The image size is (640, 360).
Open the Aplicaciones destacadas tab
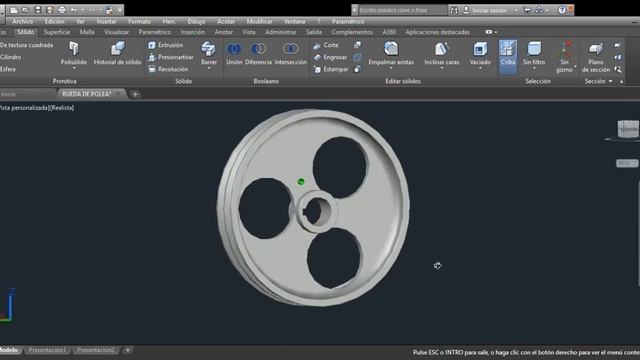[438, 32]
